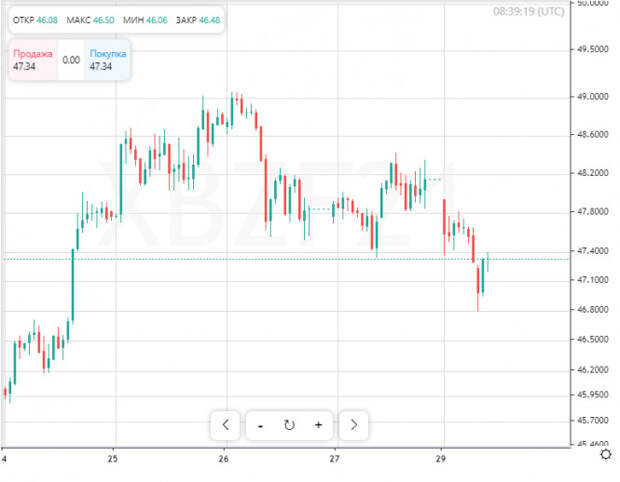Click the ОТКР open price value

point(47,20)
